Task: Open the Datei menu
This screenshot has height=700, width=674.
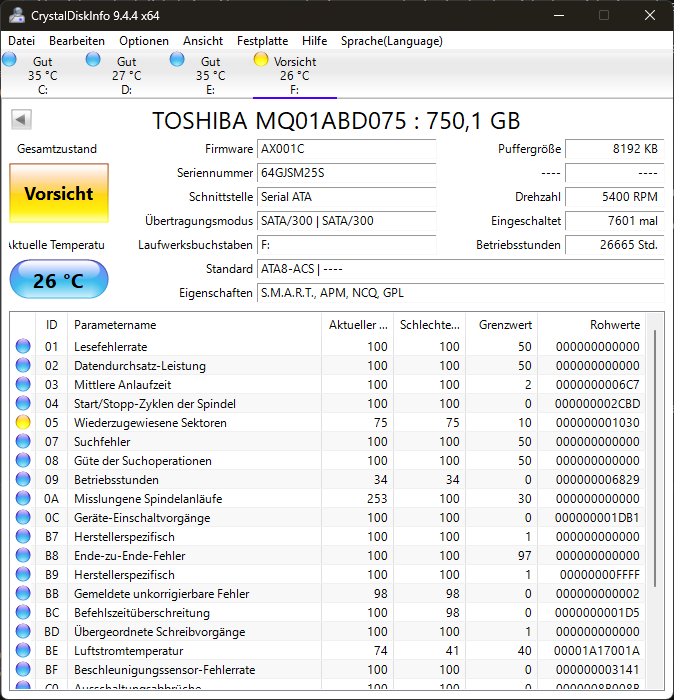Action: coord(21,41)
